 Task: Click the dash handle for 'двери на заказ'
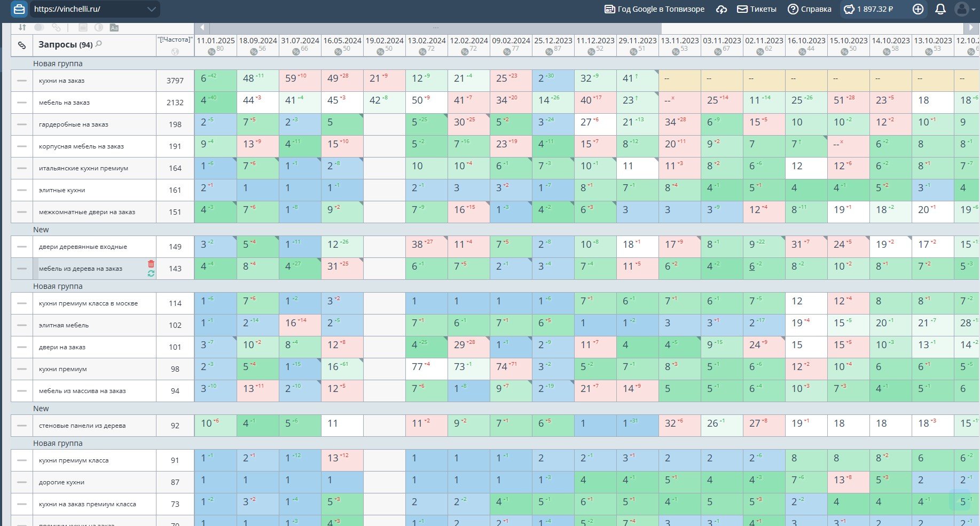click(22, 347)
